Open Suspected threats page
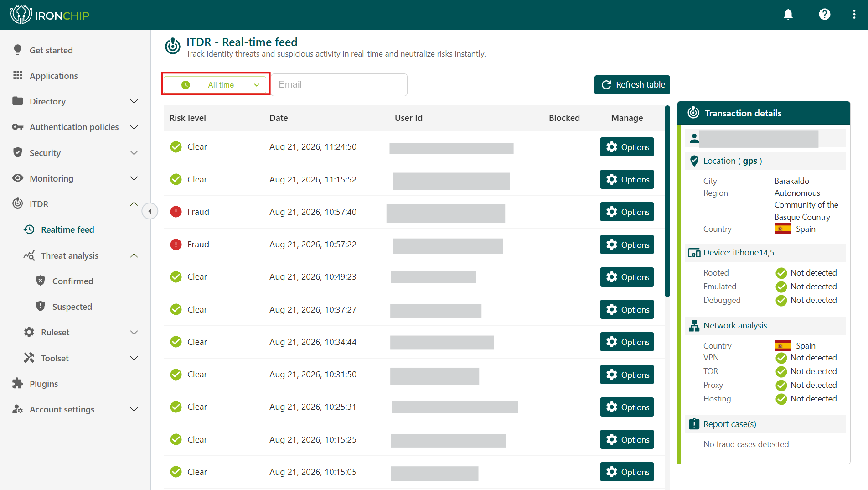This screenshot has height=490, width=868. coord(72,307)
